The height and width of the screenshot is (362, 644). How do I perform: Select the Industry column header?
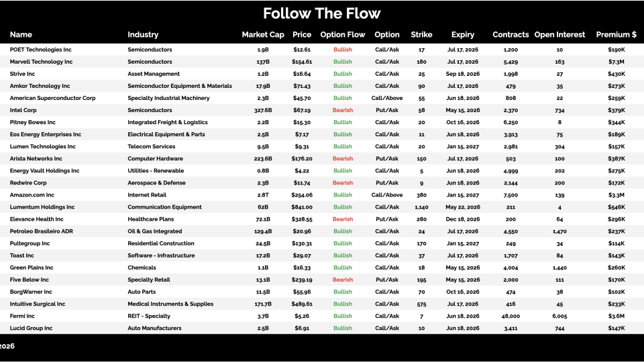(143, 35)
